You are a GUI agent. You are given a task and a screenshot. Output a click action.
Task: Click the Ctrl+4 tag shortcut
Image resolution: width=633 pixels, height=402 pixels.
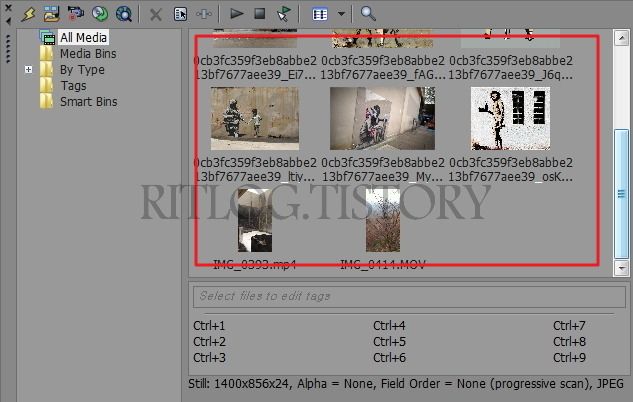pyautogui.click(x=389, y=325)
